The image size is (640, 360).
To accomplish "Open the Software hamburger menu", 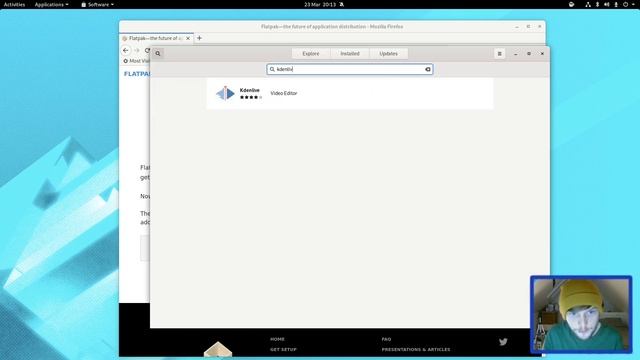I will 499,53.
